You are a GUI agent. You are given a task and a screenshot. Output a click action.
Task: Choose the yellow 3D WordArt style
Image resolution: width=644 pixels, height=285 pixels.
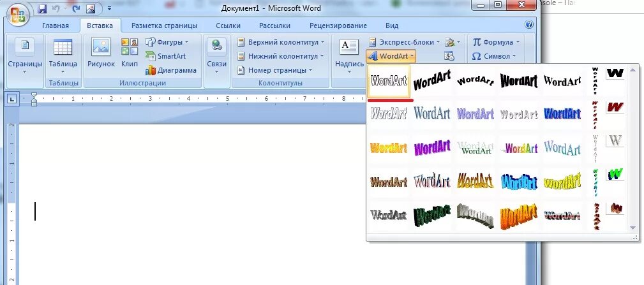coord(562,181)
